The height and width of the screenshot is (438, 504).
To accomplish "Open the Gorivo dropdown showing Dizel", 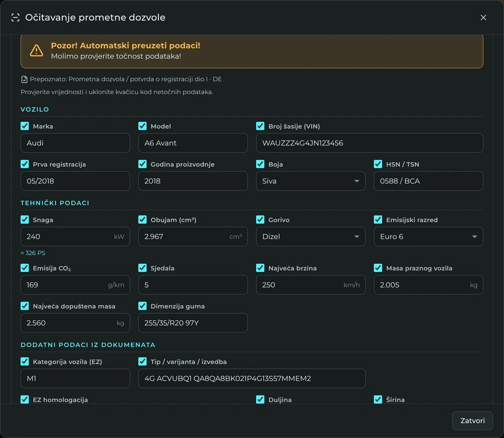I will (311, 236).
